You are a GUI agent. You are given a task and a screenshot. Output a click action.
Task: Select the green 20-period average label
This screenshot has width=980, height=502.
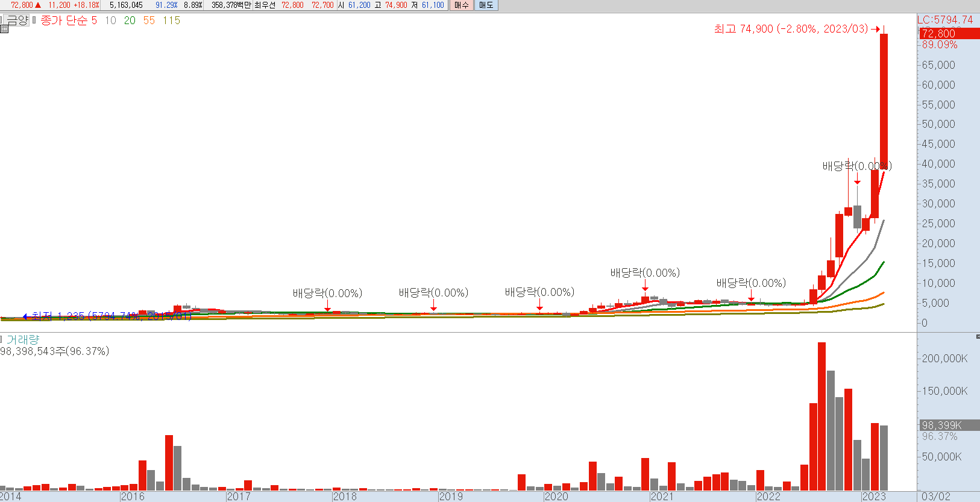130,20
